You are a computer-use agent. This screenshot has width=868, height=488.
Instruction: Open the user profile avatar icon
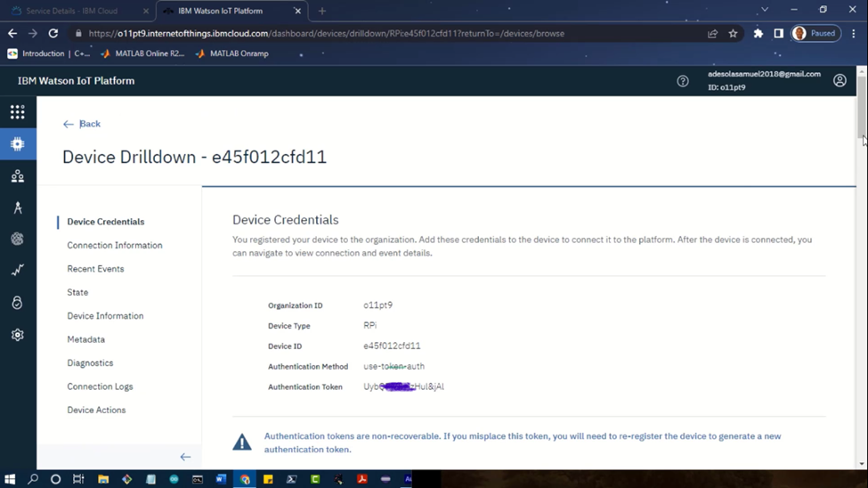tap(840, 81)
